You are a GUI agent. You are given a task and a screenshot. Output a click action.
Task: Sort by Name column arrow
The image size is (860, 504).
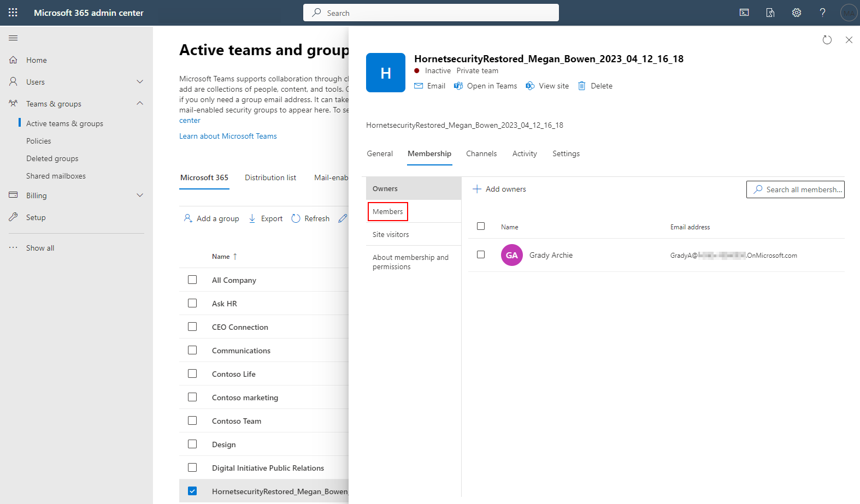tap(235, 256)
